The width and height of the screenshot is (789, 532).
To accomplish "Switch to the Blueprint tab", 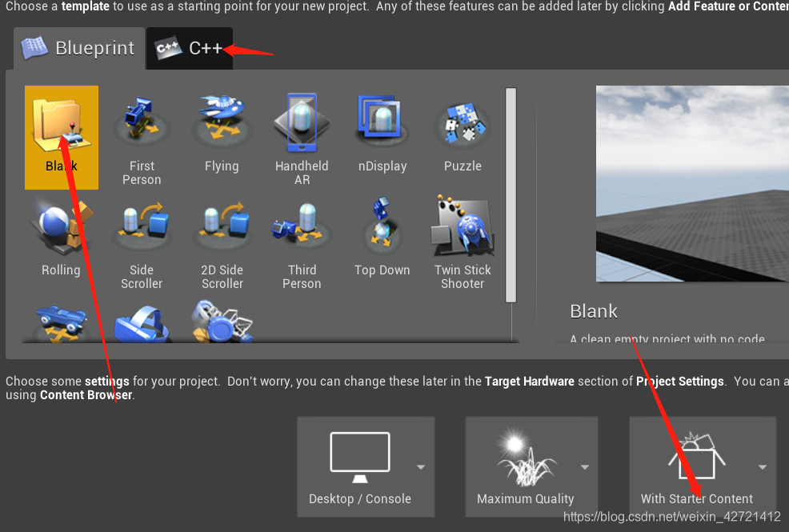I will pos(79,48).
